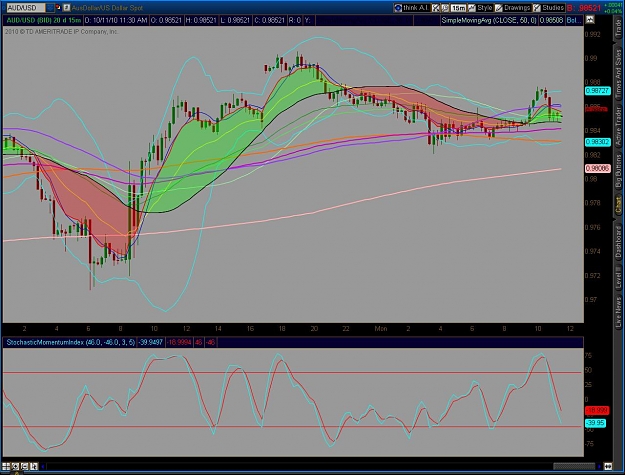Click the document icon before AusDollar/US Dollar Spot

pos(67,8)
